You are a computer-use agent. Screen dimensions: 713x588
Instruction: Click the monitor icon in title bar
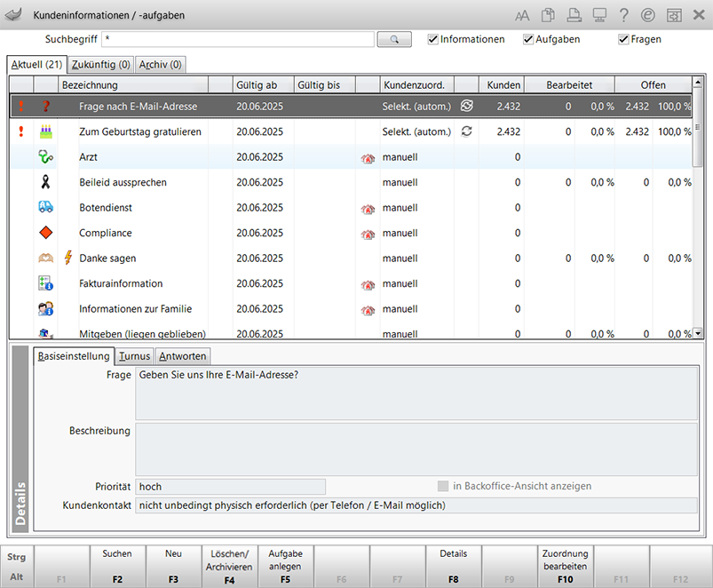click(x=599, y=15)
